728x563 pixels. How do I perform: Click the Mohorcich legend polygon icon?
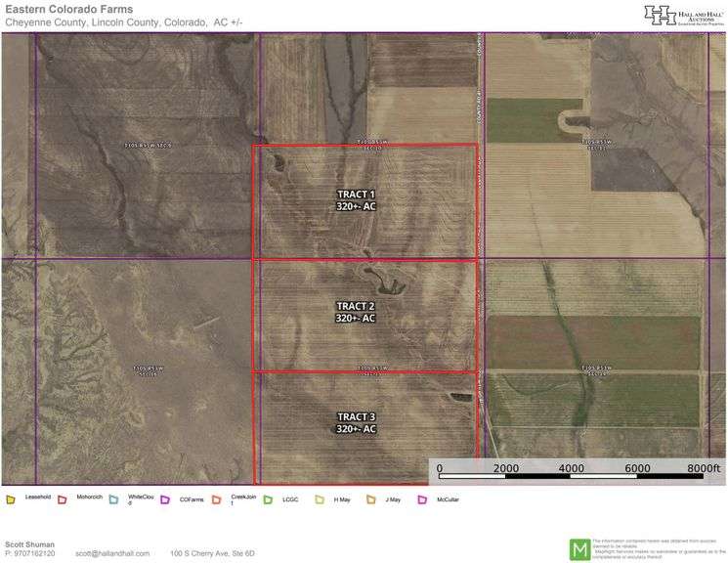[x=63, y=499]
